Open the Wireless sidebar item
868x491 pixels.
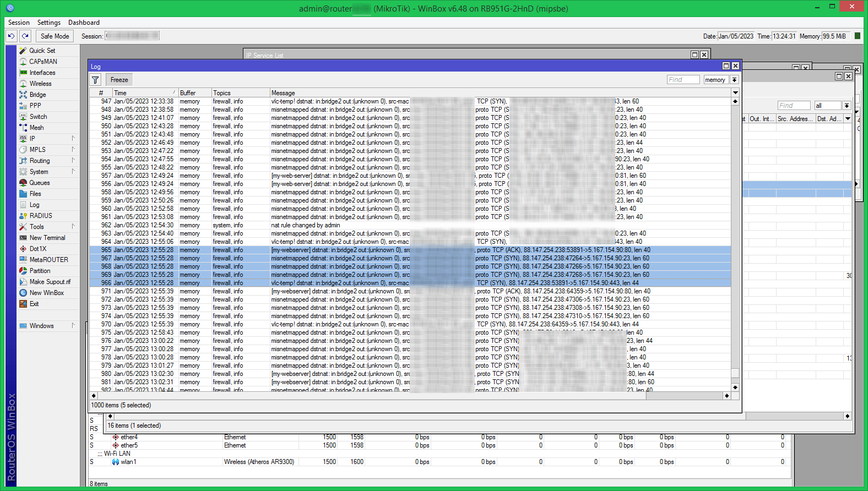coord(40,84)
